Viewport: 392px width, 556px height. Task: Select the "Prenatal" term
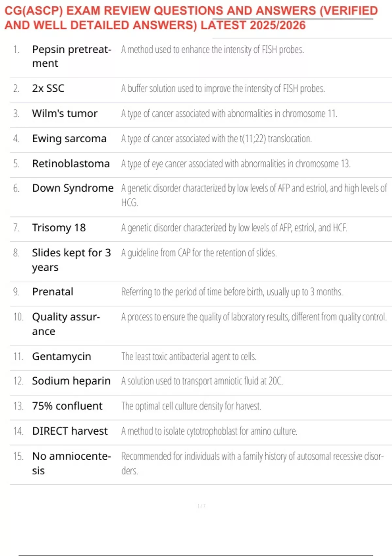pos(53,292)
